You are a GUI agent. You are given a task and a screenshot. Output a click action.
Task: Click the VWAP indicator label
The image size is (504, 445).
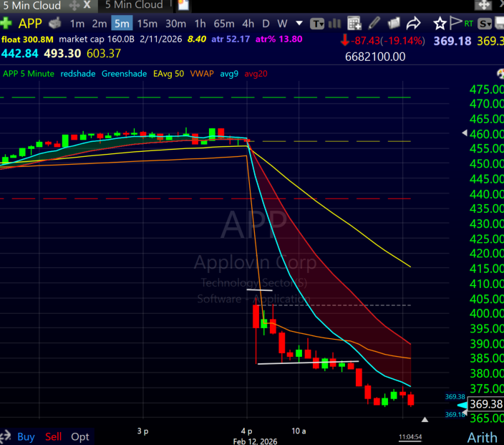[x=202, y=74]
